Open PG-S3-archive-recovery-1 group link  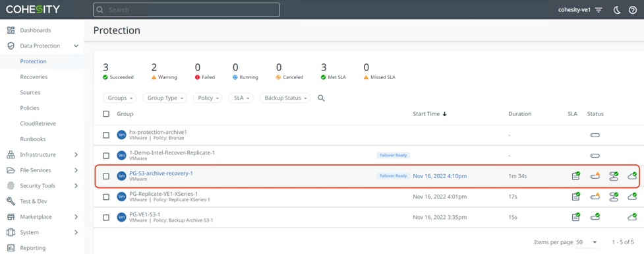click(x=161, y=174)
